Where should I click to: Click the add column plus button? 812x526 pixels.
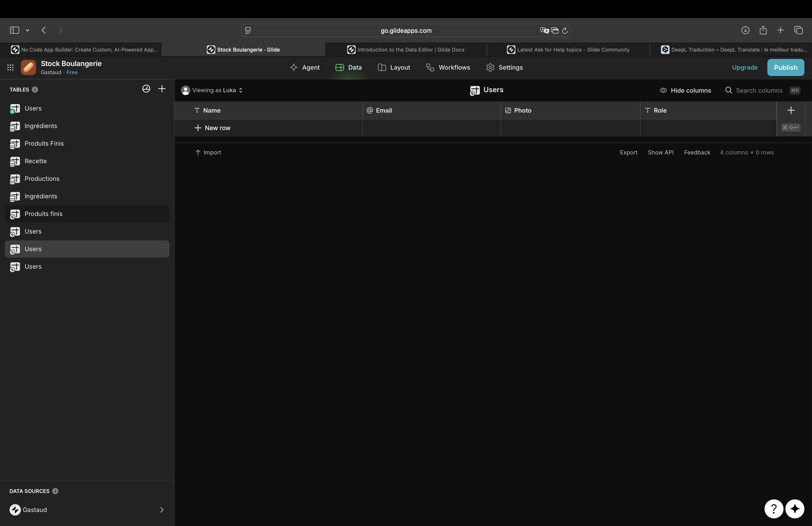[790, 110]
